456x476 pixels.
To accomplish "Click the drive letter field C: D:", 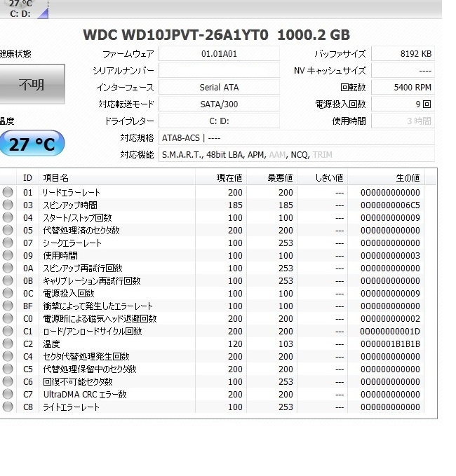I will pyautogui.click(x=219, y=121).
